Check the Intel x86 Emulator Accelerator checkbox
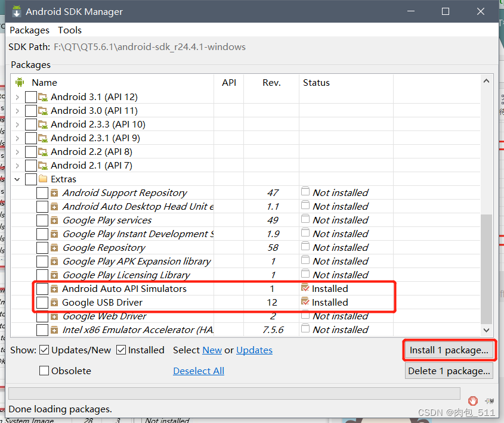 42,330
